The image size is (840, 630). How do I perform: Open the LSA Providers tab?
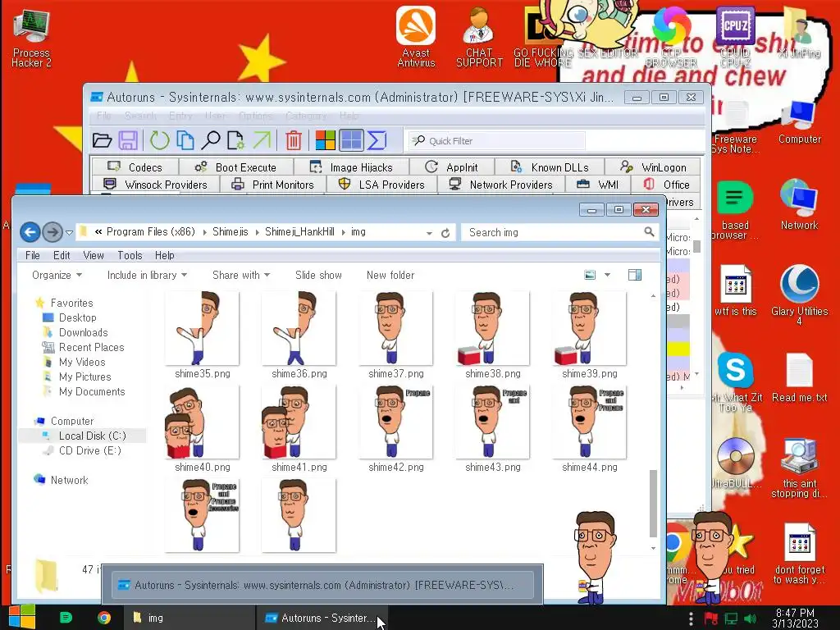click(x=381, y=185)
